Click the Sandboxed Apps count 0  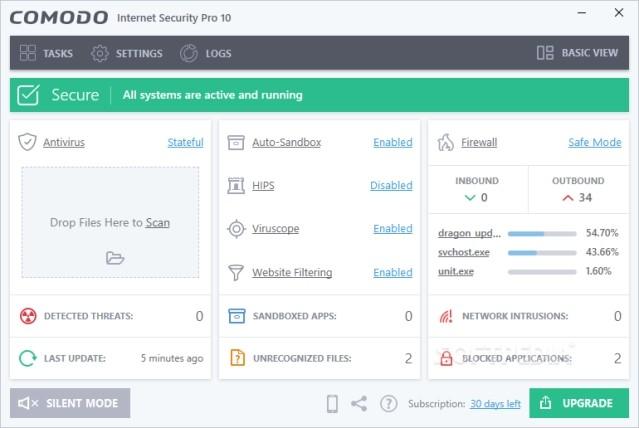click(408, 316)
